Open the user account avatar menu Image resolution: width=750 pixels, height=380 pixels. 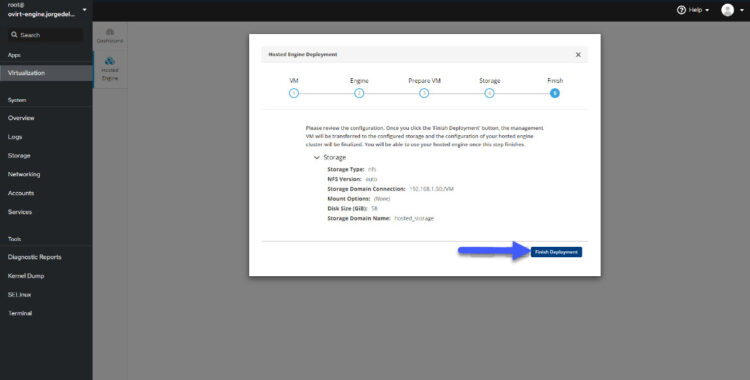point(732,10)
